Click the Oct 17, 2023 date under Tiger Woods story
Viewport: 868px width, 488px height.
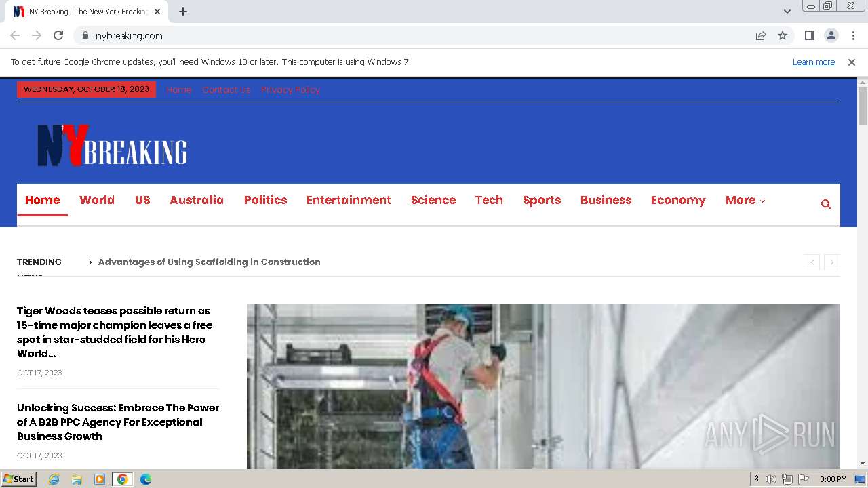click(x=39, y=373)
